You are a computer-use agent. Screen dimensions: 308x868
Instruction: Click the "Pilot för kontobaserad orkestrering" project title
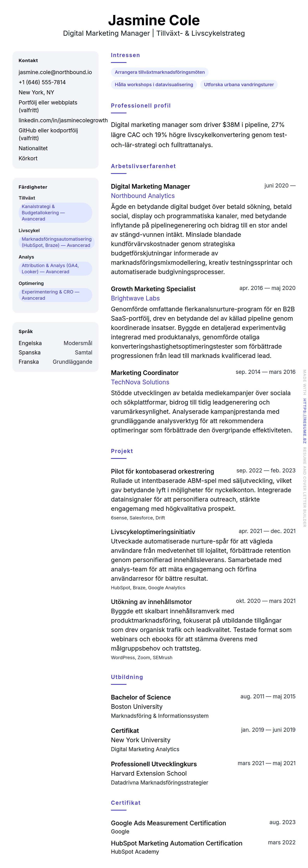(x=163, y=471)
